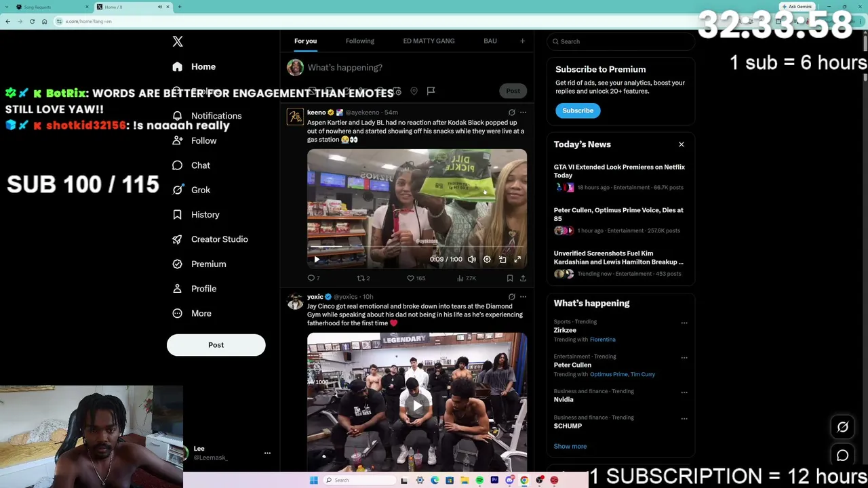Bookmark keeno's post
The width and height of the screenshot is (868, 488).
(510, 279)
